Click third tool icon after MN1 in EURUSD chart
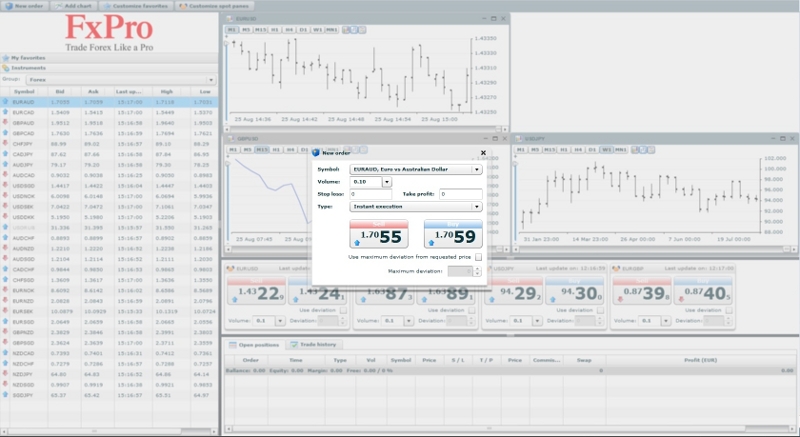800x437 pixels. click(x=362, y=30)
